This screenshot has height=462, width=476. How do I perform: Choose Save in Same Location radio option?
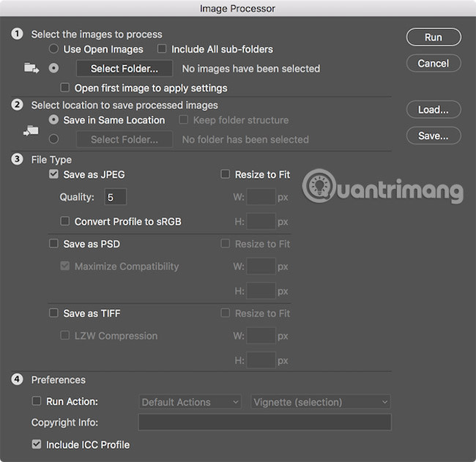(x=53, y=120)
